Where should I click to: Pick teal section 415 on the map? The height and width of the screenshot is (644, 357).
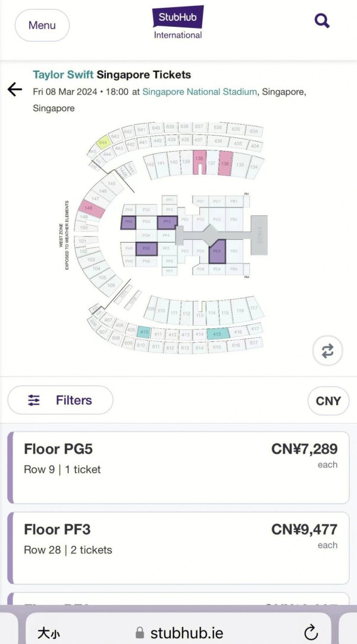(x=217, y=334)
